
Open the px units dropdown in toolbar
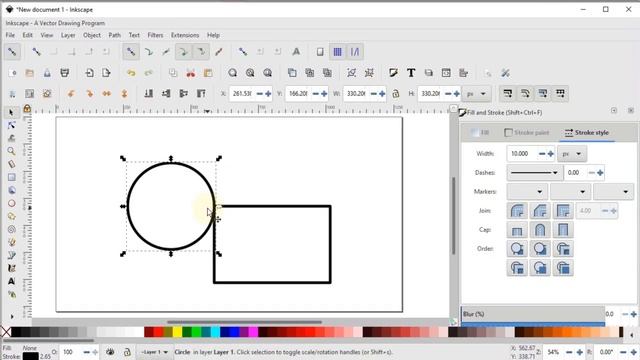point(477,94)
